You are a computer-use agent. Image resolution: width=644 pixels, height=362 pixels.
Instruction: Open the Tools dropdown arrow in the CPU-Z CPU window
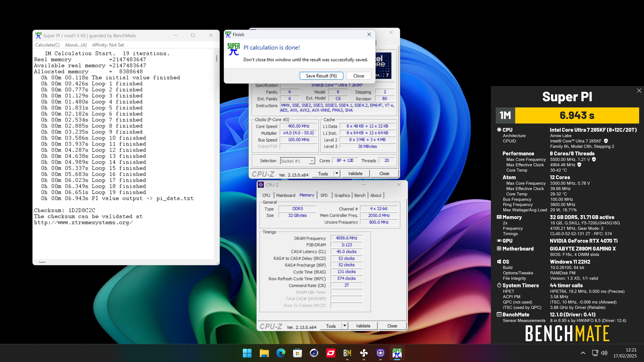(x=337, y=174)
